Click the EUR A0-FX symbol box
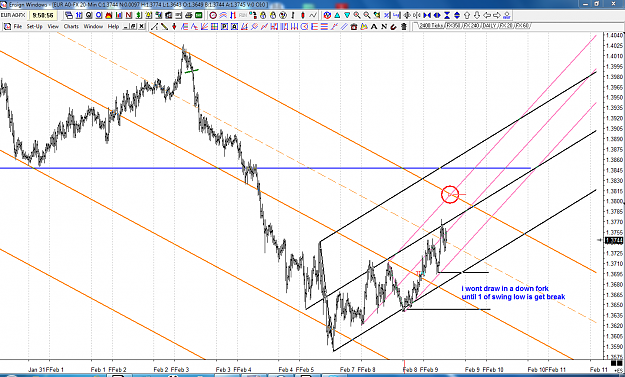 [x=13, y=15]
